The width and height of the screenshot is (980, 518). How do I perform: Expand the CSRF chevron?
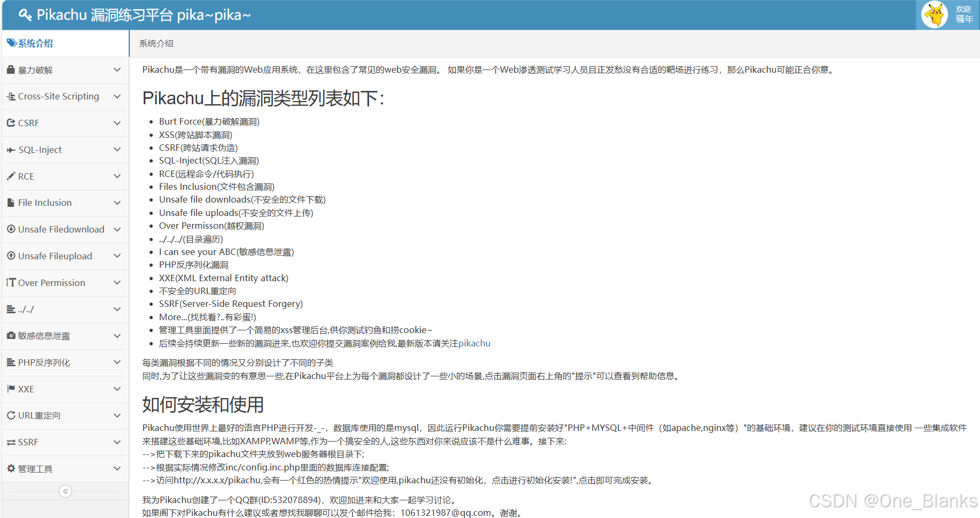point(117,123)
